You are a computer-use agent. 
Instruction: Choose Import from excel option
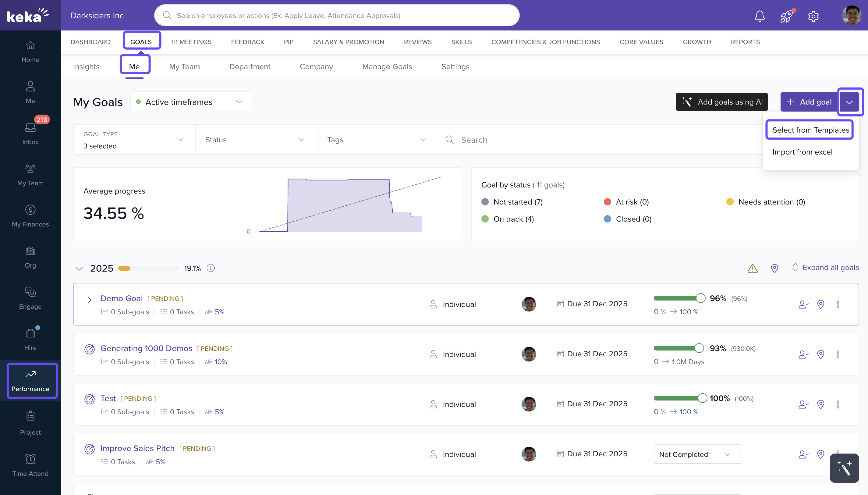coord(802,152)
